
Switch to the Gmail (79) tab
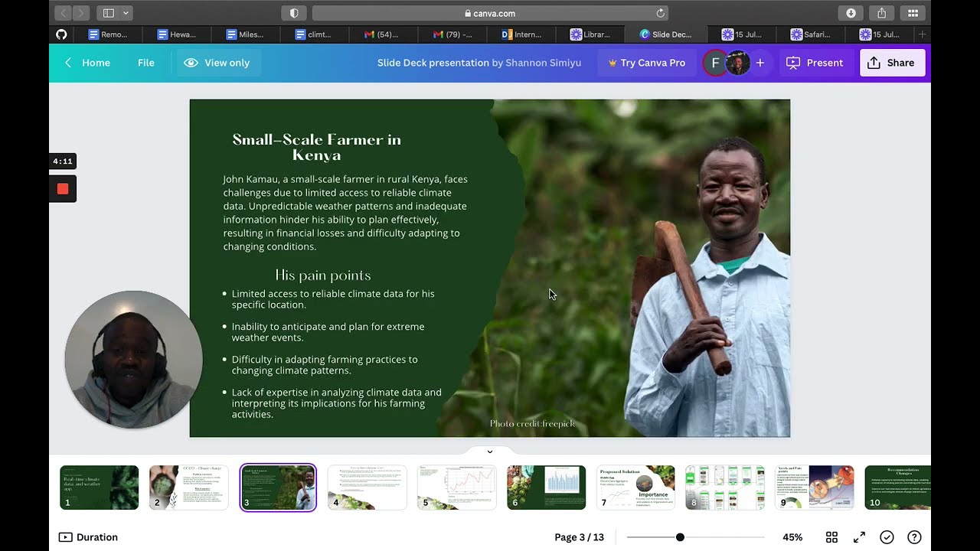pyautogui.click(x=452, y=34)
